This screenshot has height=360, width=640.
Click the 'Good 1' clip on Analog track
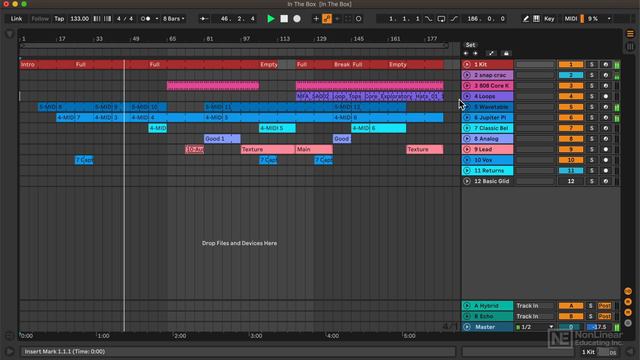(x=222, y=139)
